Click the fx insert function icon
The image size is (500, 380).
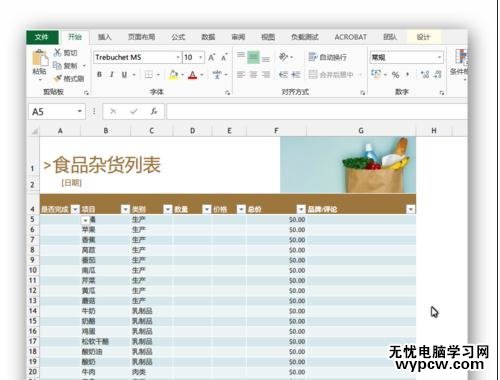(x=154, y=111)
